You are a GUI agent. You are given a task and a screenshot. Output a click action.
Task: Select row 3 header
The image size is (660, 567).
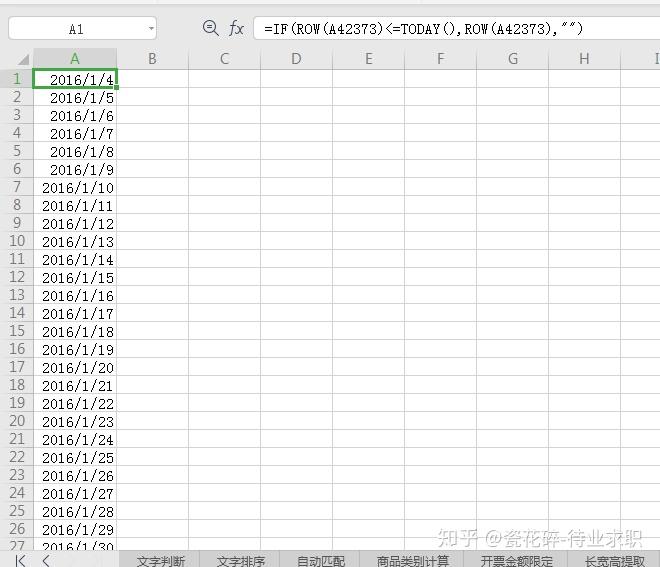(17, 115)
